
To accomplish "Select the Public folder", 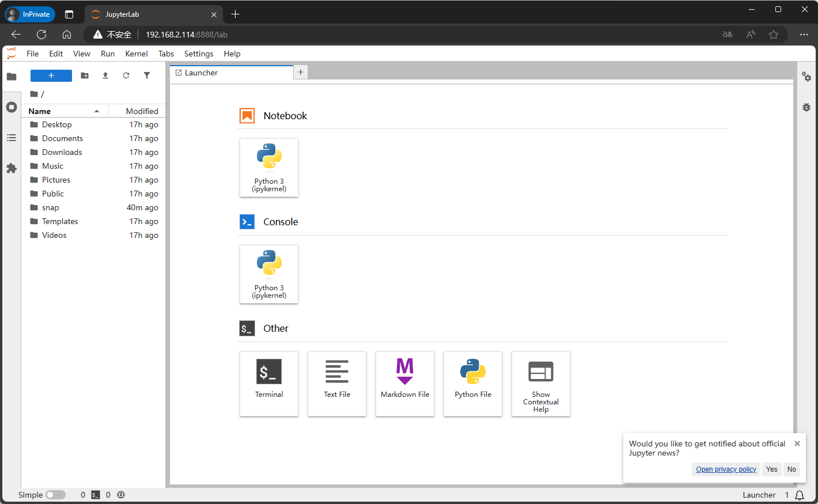I will click(93, 194).
